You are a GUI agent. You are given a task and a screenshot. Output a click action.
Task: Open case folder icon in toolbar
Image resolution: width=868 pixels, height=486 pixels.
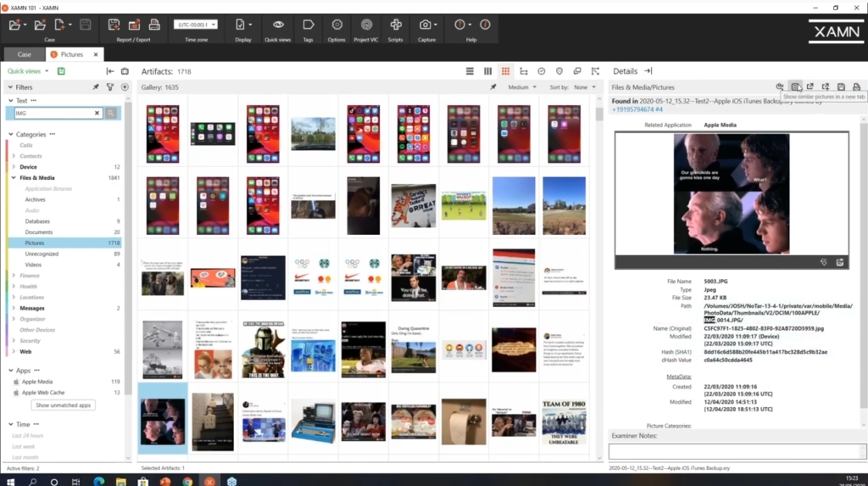click(14, 25)
